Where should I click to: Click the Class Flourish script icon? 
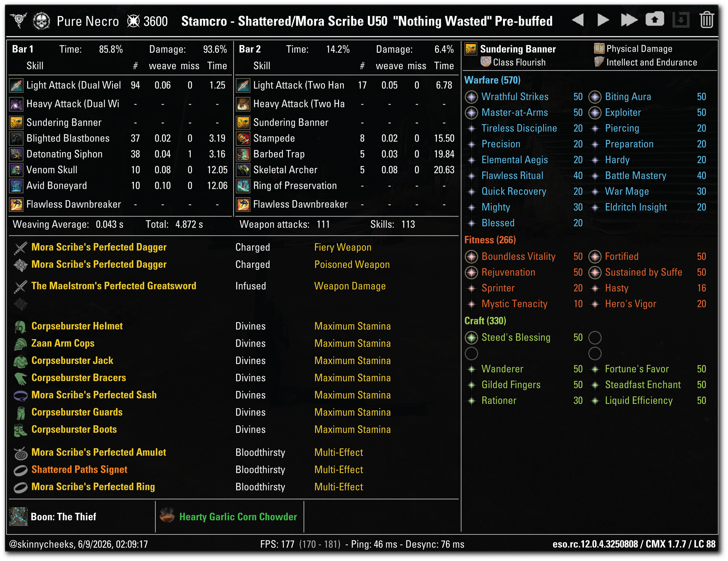pos(486,62)
